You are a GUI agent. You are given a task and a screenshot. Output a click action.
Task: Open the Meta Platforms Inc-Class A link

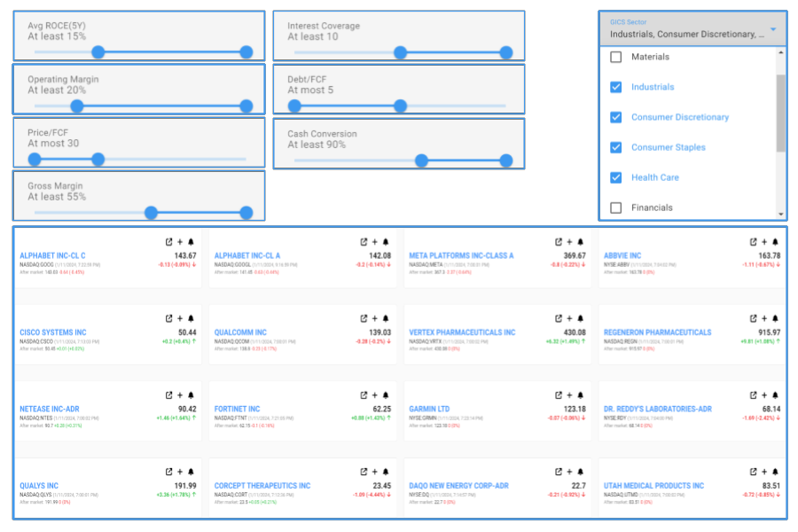pos(461,255)
